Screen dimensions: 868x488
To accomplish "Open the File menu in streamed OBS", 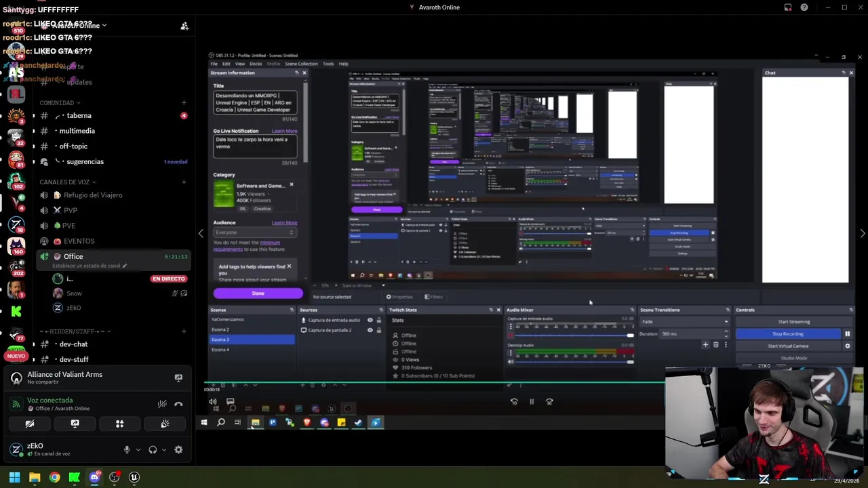I will 214,64.
